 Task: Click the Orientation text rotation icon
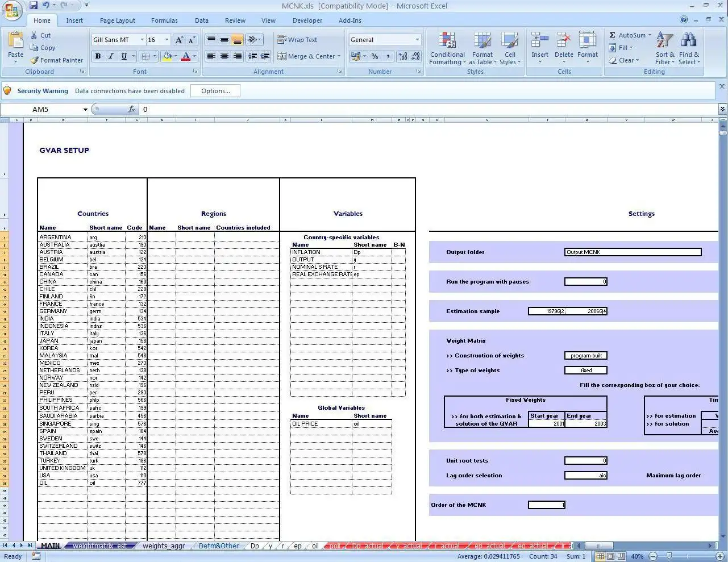coord(252,40)
